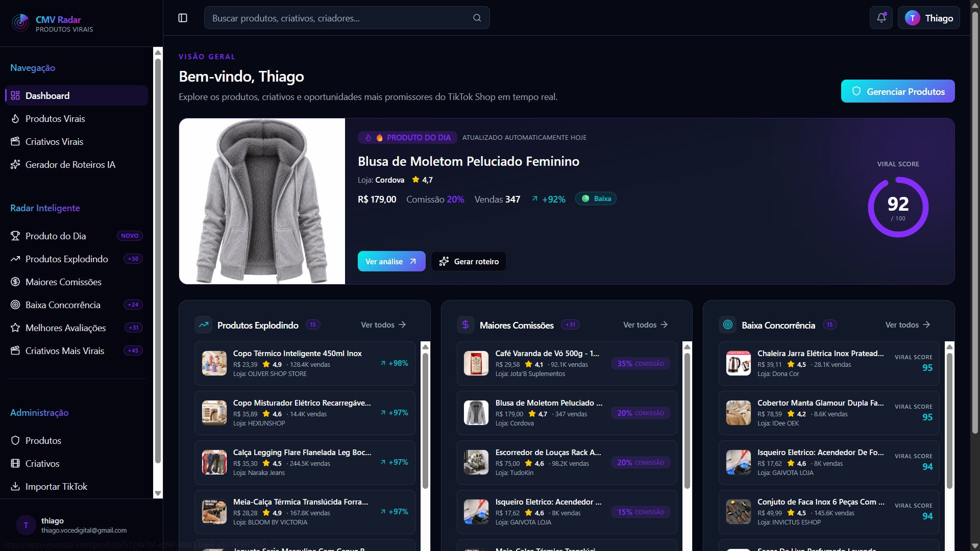Click the trend icon in Produtos Explodindo card header
The width and height of the screenshot is (980, 551).
(x=204, y=324)
